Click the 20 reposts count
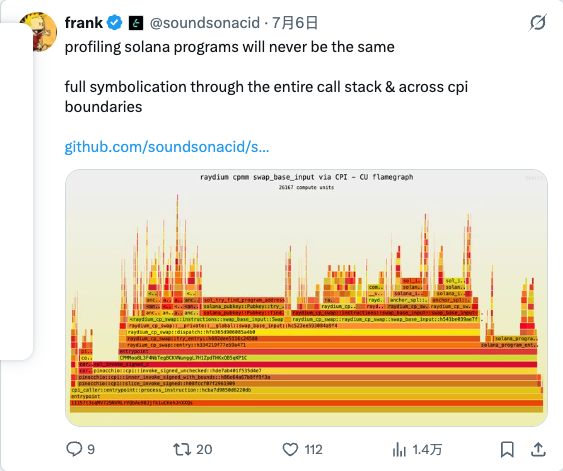Viewport: 563px width, 471px height. point(204,449)
